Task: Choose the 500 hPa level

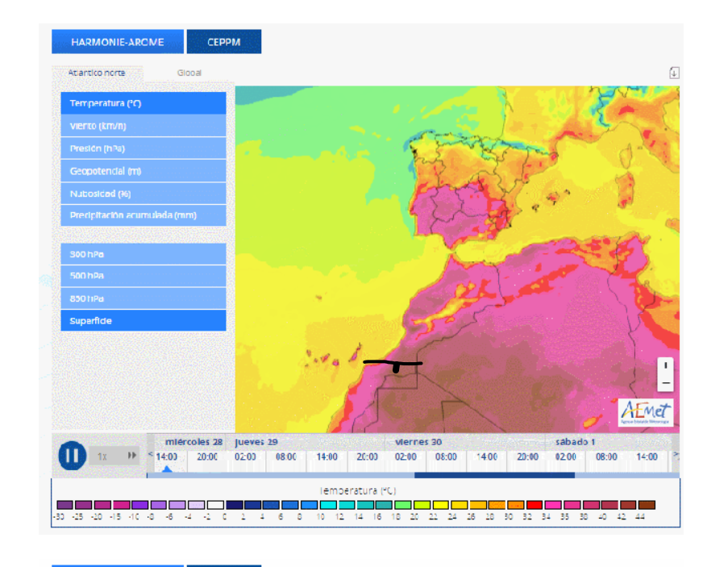Action: coord(144,276)
